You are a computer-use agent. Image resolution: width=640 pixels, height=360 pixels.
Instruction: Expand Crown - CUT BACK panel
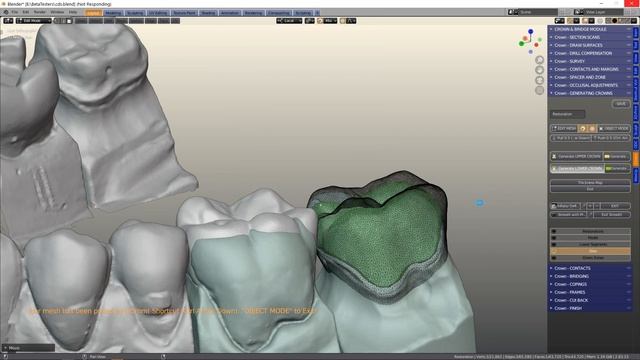coord(590,300)
